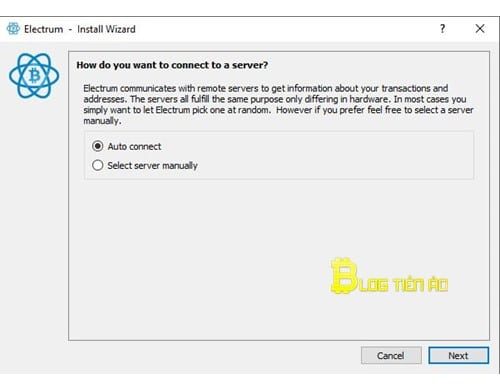Close the Install Wizard with the X
The image size is (500, 390).
(x=480, y=29)
